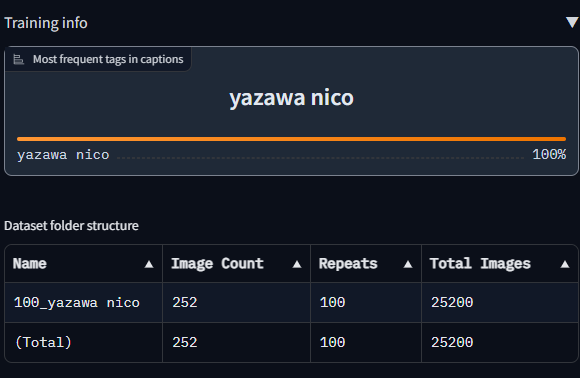The height and width of the screenshot is (378, 580).
Task: Click the Repeats column header text
Action: tap(348, 264)
